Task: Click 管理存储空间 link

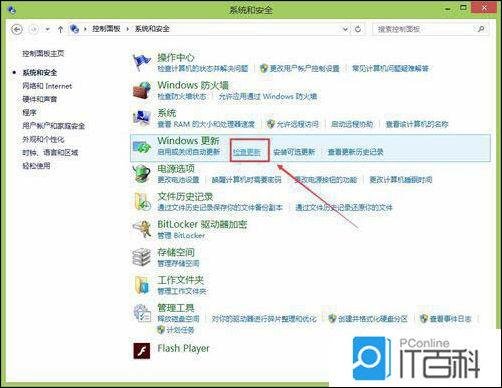Action: (x=178, y=263)
